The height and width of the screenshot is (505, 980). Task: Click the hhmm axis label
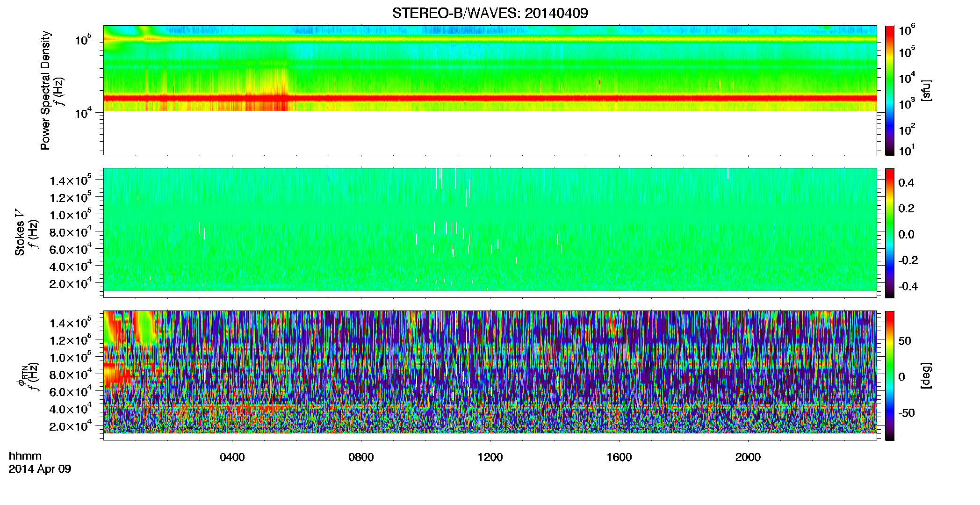click(25, 456)
